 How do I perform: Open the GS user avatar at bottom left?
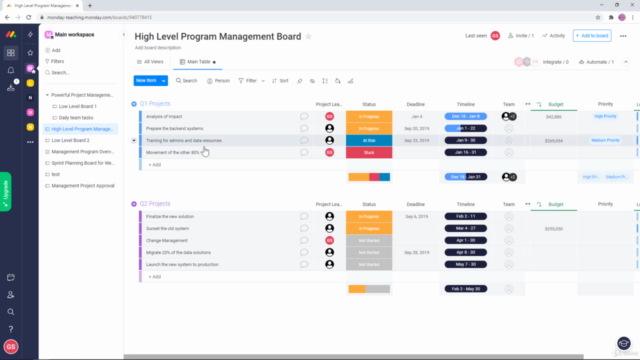pos(11,347)
